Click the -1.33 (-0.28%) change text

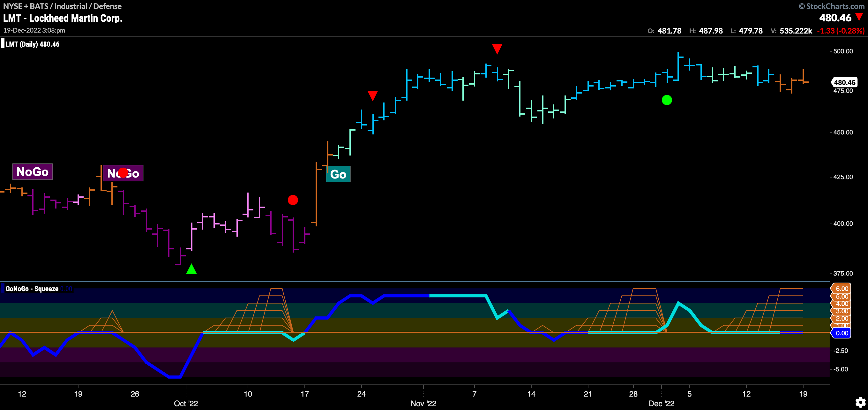(x=841, y=31)
